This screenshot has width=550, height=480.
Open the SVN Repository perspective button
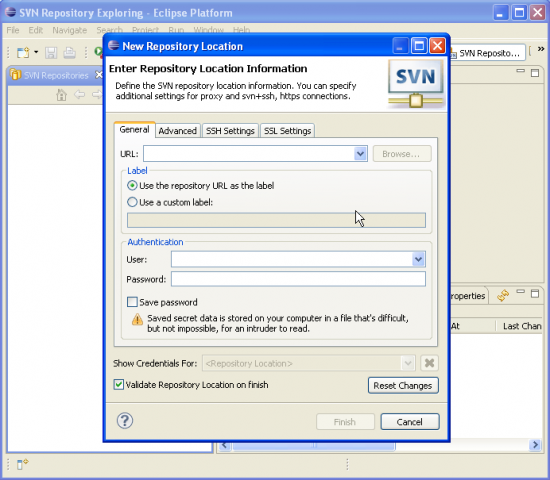pos(489,53)
